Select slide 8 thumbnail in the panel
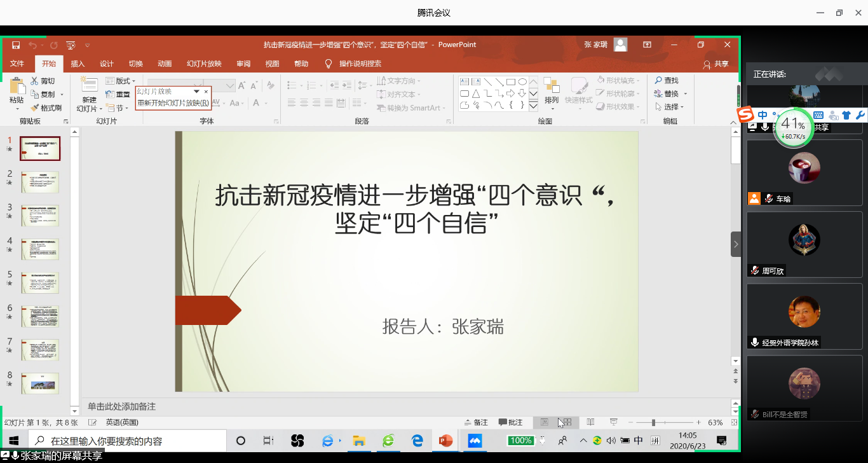868x463 pixels. coord(40,384)
